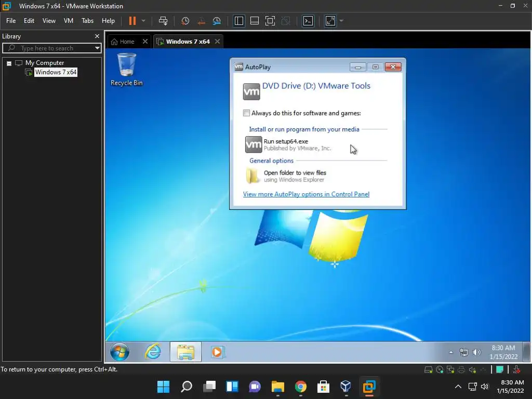Click the teal message log icon
The width and height of the screenshot is (532, 399).
[x=499, y=369]
